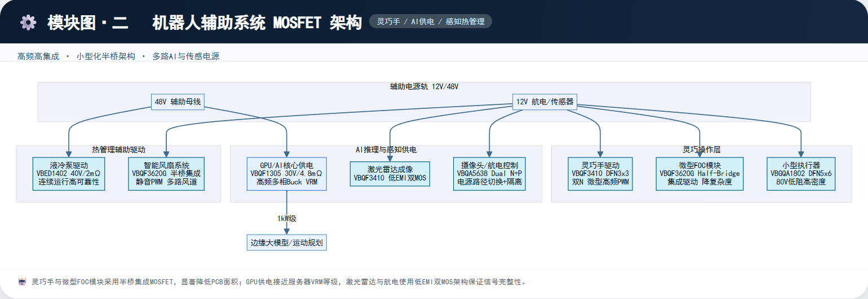
Task: Click the 智能风扇系统 VBQF3620G block
Action: [x=166, y=174]
